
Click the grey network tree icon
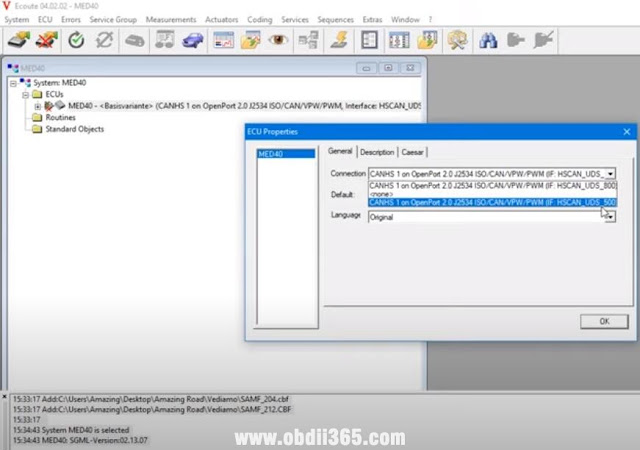pyautogui.click(x=308, y=40)
